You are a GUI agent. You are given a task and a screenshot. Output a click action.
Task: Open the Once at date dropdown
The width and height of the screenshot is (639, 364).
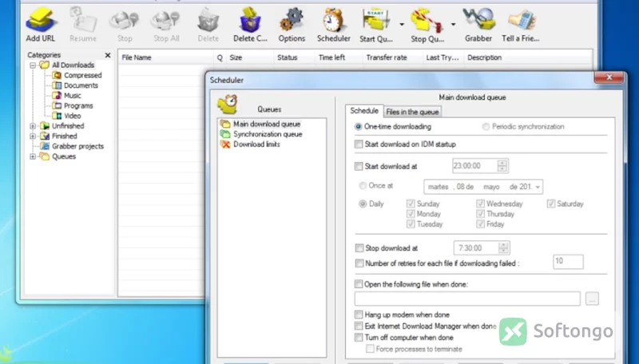pyautogui.click(x=538, y=187)
